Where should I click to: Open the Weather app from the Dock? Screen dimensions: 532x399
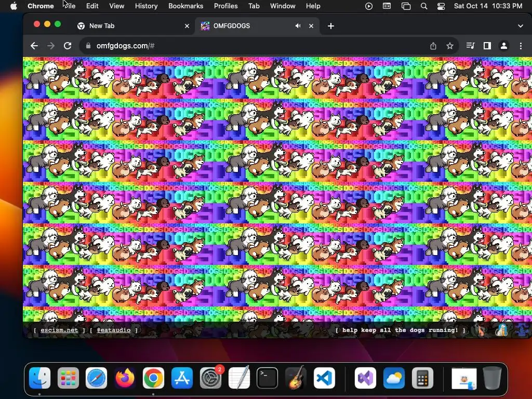click(x=394, y=378)
